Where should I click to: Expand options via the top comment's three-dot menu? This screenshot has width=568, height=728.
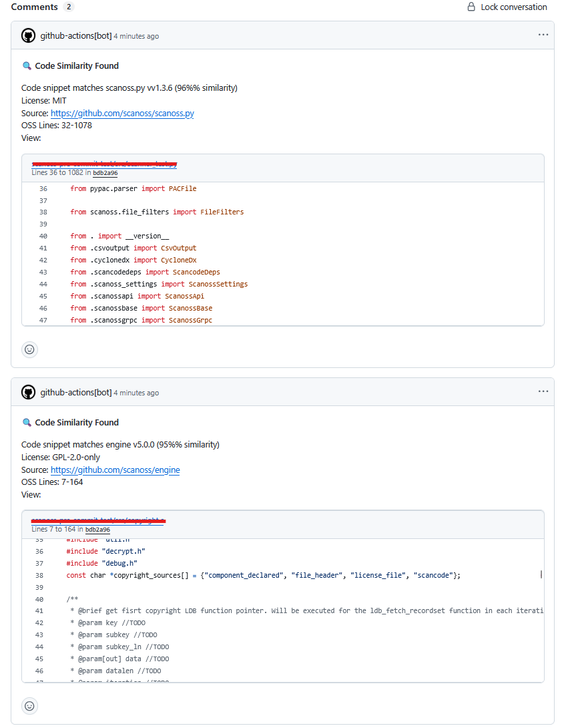pos(543,35)
